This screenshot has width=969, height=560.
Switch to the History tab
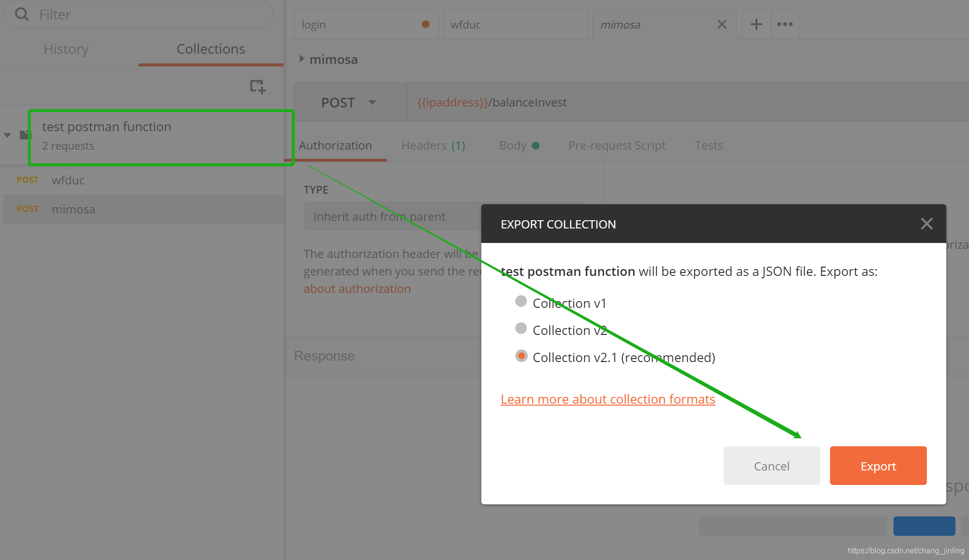click(x=66, y=49)
